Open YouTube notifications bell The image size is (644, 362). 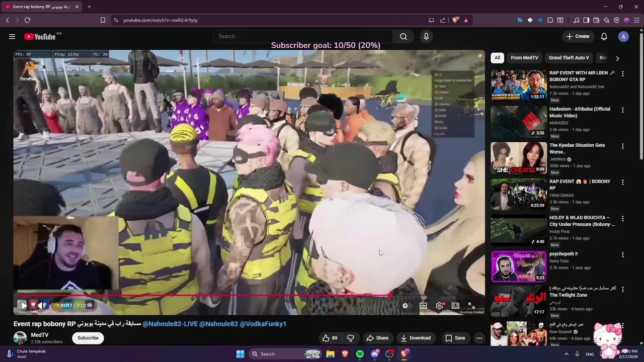pos(604,36)
